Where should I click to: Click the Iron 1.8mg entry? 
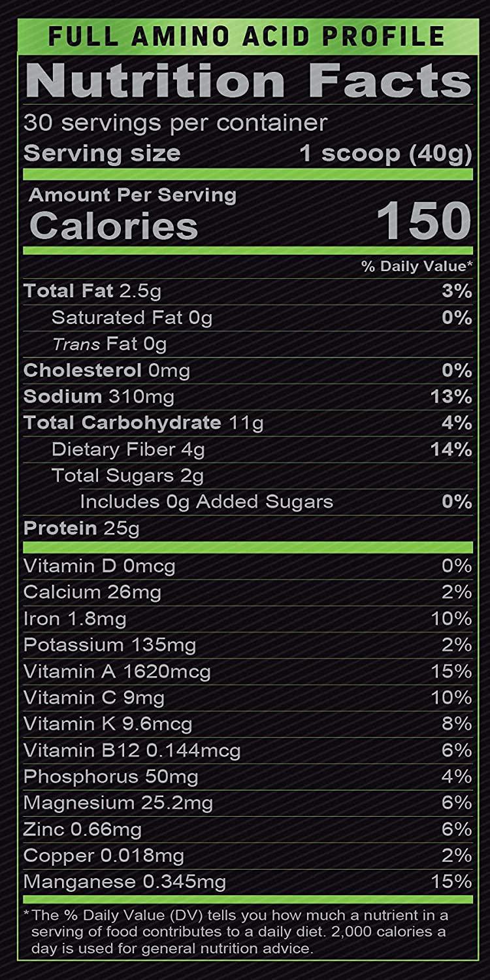[74, 618]
